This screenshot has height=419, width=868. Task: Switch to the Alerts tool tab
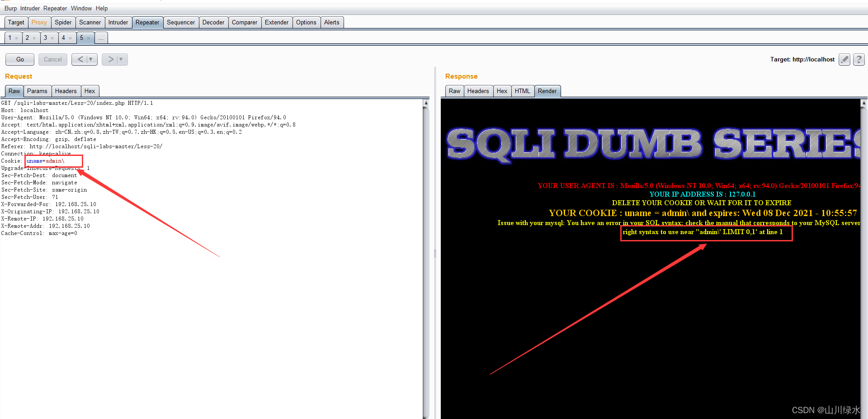[x=332, y=22]
